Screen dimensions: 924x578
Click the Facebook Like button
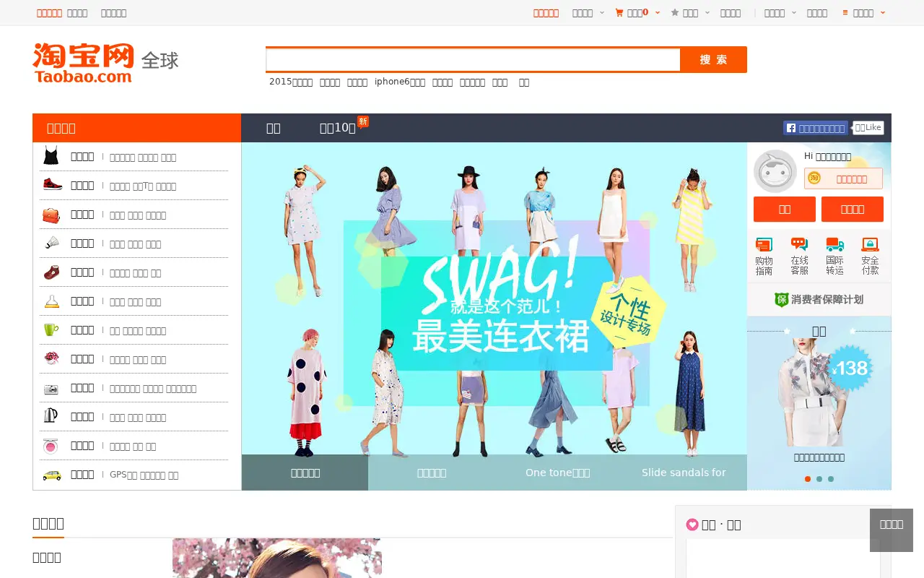[868, 128]
